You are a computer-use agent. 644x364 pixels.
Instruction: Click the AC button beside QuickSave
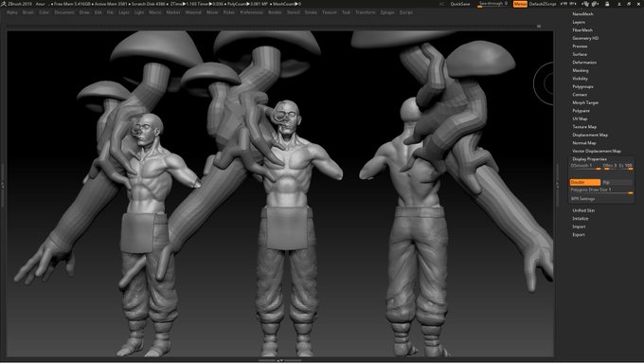442,4
